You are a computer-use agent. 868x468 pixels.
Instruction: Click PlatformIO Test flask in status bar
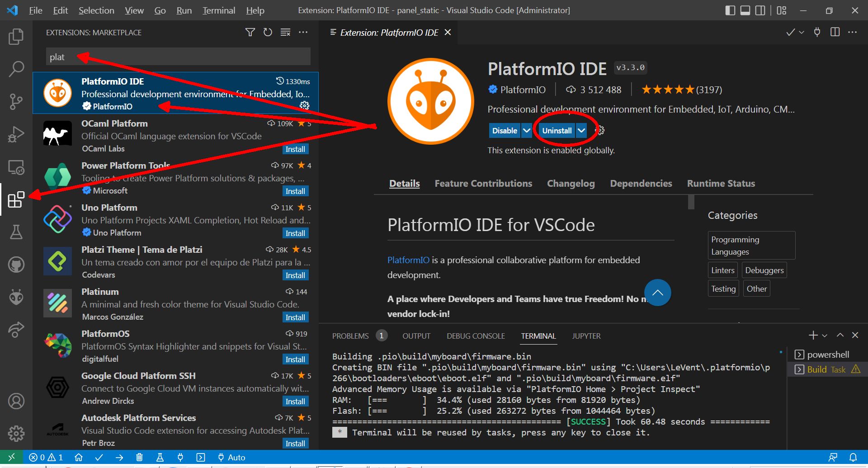pos(160,457)
